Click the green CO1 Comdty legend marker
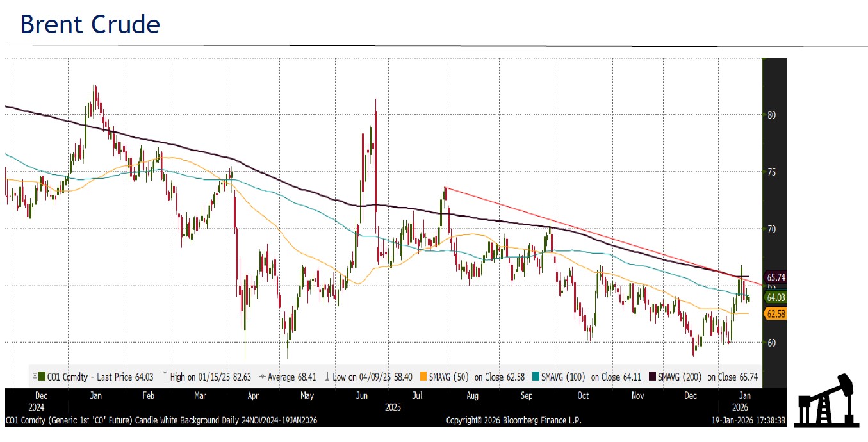Image resolution: width=868 pixels, height=442 pixels. tap(42, 377)
